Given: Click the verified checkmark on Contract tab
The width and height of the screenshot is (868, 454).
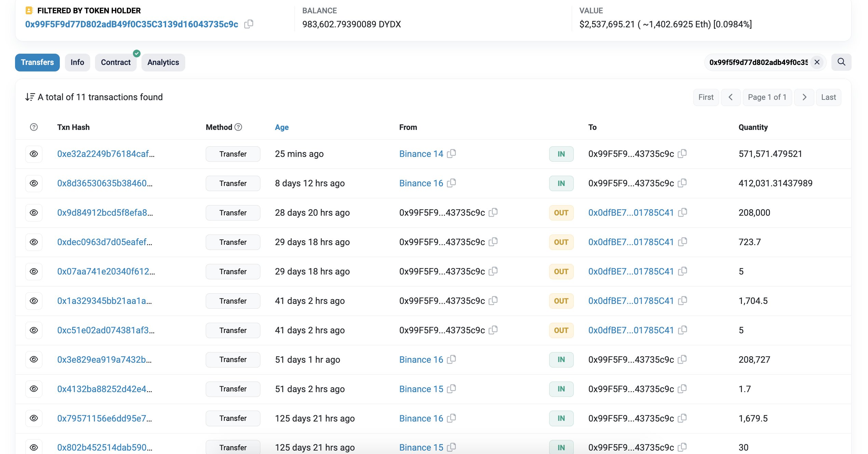Looking at the screenshot, I should coord(136,53).
